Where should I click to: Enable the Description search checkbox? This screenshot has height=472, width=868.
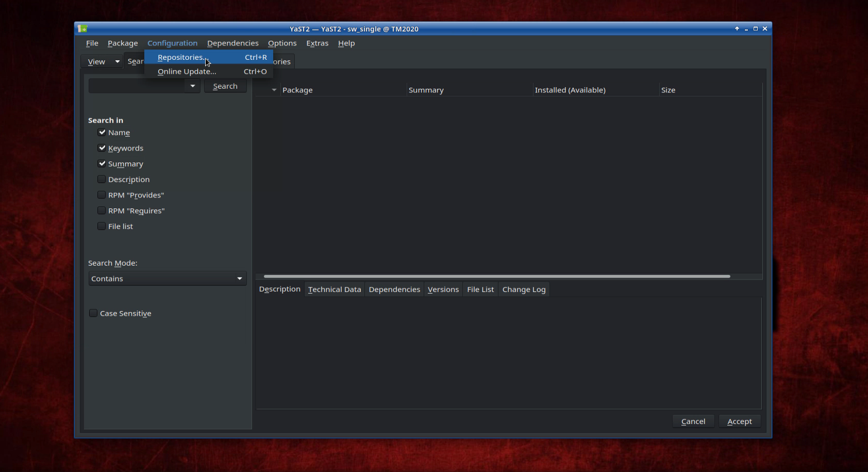[101, 179]
